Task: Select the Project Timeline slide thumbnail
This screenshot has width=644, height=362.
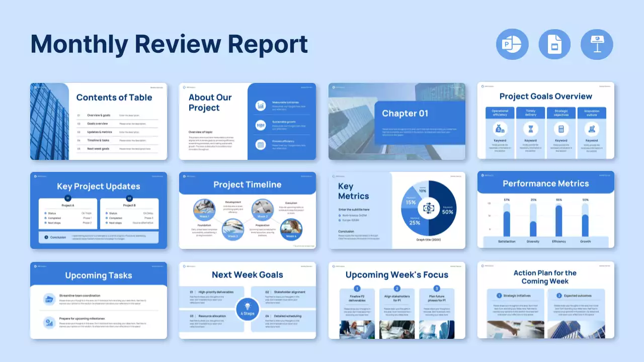Action: click(248, 210)
